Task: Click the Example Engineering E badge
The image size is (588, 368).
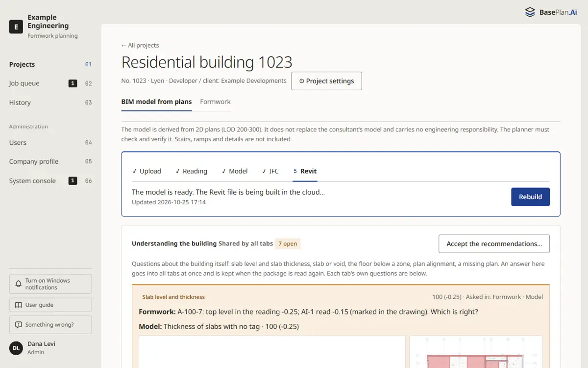Action: [16, 26]
